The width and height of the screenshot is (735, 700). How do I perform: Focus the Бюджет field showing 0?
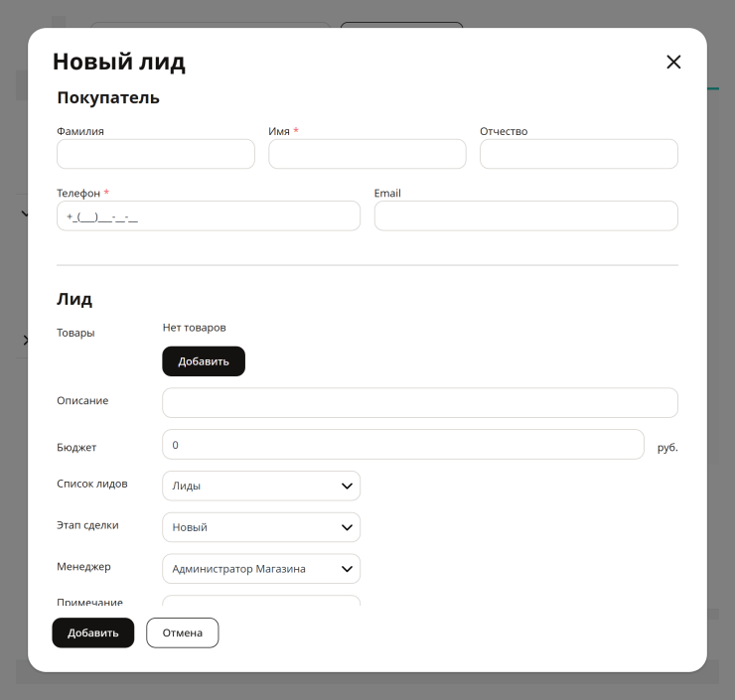[x=403, y=444]
